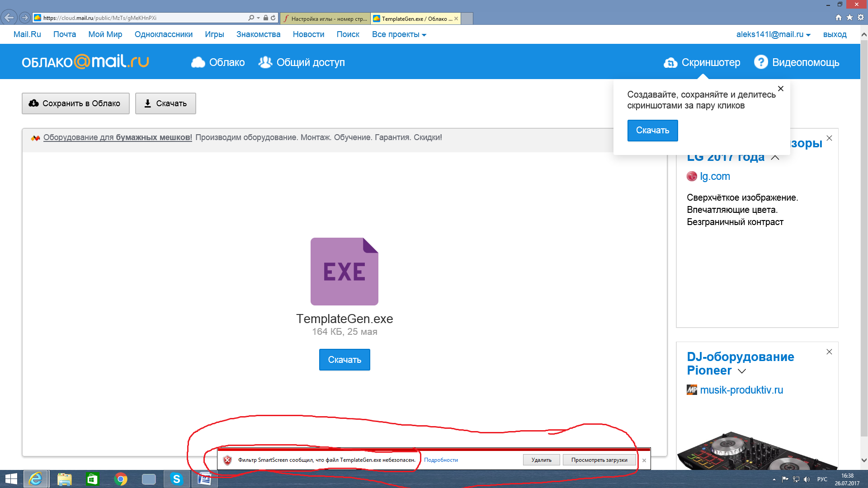Image resolution: width=868 pixels, height=488 pixels.
Task: Close the Скриншотер promo popup
Action: click(781, 89)
